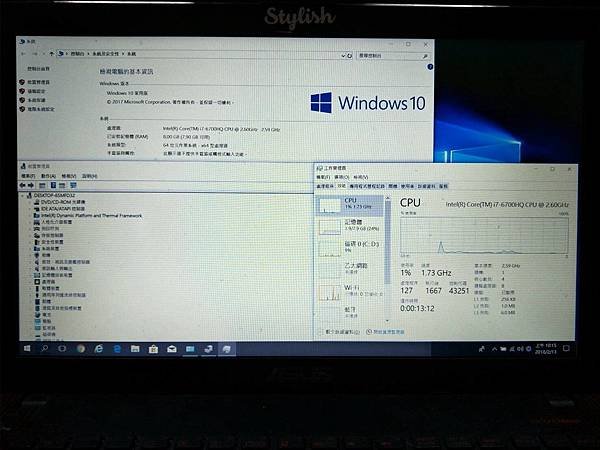Open Device Manager 動作(A) menu
This screenshot has width=600, height=450.
[48, 176]
